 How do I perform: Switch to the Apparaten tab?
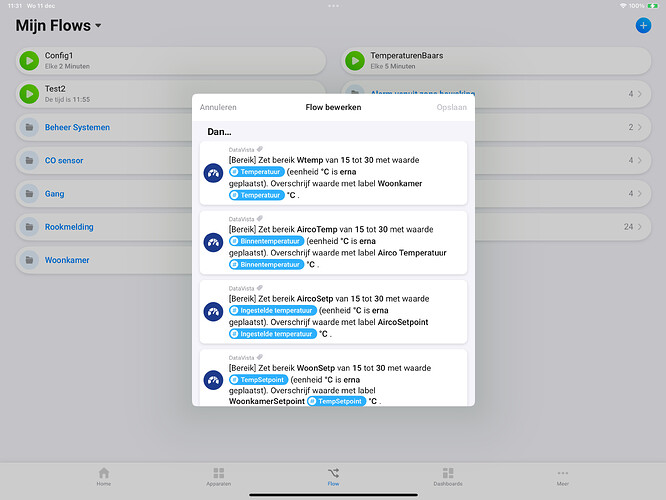coord(218,477)
